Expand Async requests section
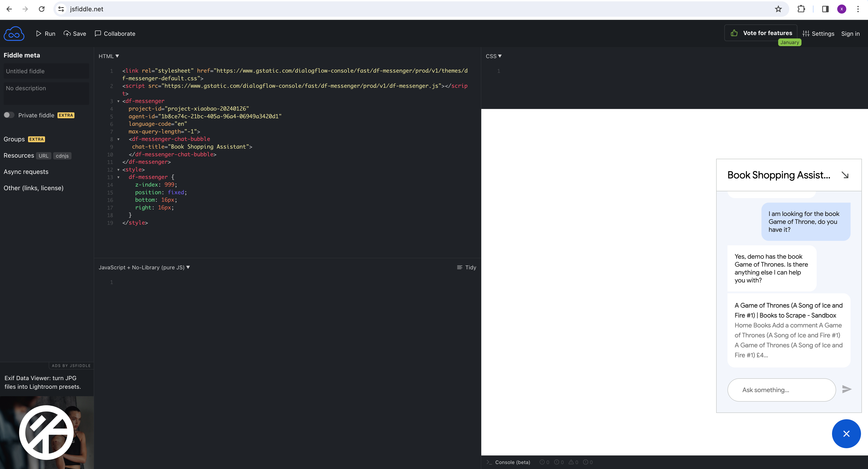This screenshot has width=868, height=469. 26,172
